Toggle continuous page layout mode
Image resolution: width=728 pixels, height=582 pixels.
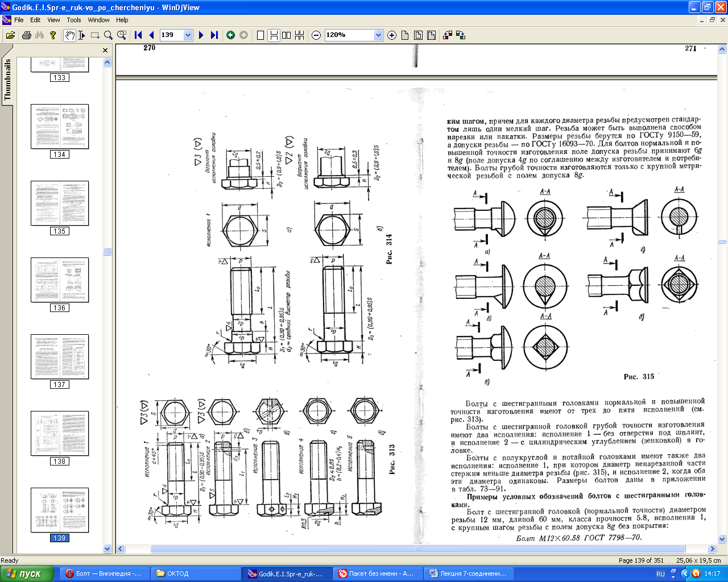click(x=274, y=35)
